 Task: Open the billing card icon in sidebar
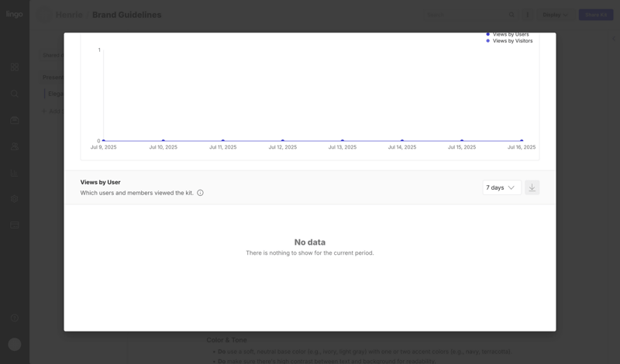[15, 225]
